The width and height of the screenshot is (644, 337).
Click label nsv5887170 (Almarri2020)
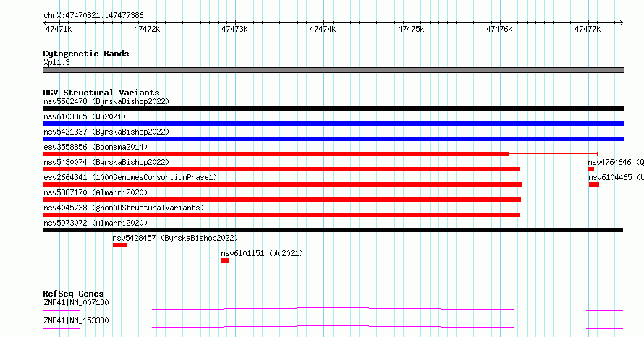(x=96, y=192)
